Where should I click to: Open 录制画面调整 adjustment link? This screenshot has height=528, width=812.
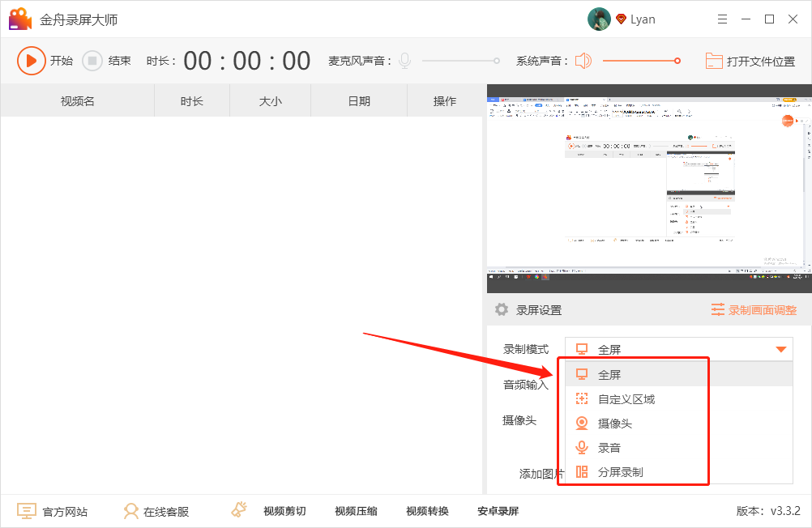(763, 310)
